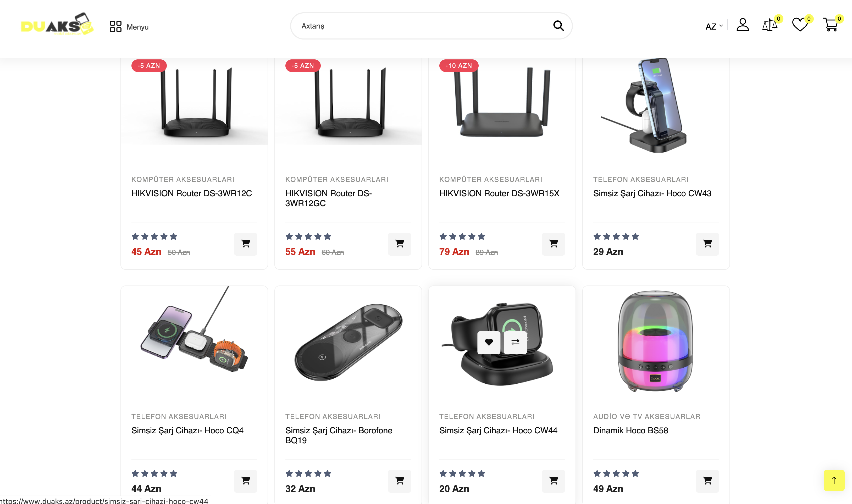Click the DUAKS logo
The width and height of the screenshot is (852, 504).
coord(57,24)
